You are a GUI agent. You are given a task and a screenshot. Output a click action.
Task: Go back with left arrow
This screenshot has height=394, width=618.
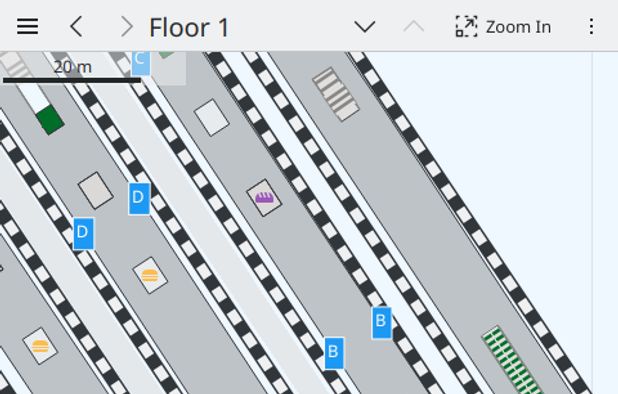pos(76,27)
